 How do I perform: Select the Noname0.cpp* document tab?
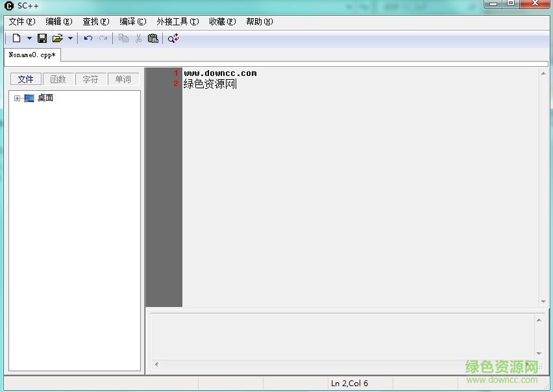31,55
